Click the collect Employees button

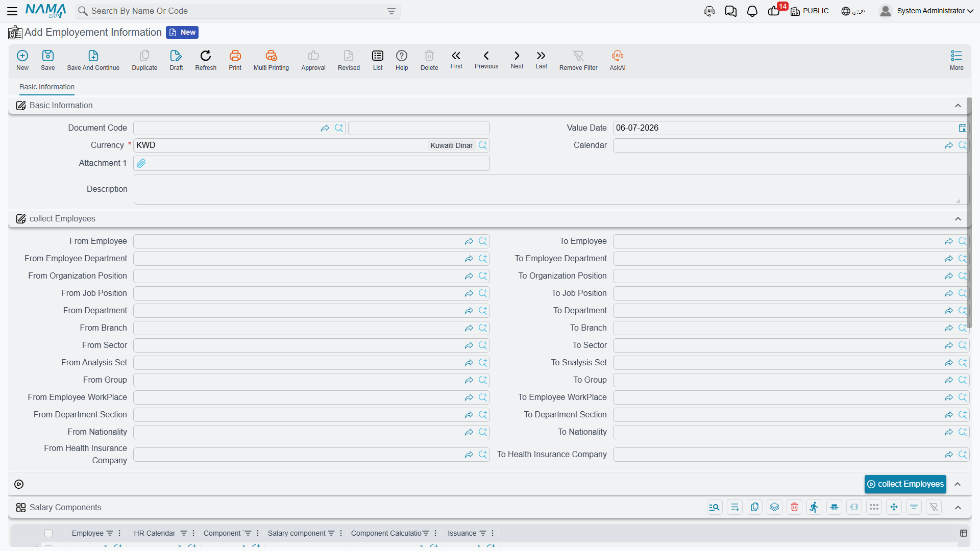pos(905,484)
